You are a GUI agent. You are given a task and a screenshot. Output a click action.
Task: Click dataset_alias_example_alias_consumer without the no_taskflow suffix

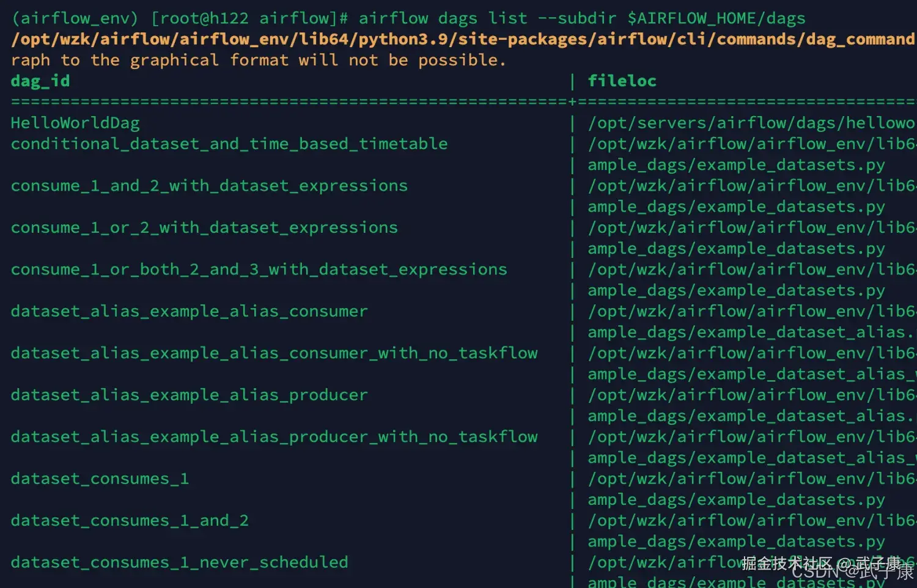(x=190, y=312)
